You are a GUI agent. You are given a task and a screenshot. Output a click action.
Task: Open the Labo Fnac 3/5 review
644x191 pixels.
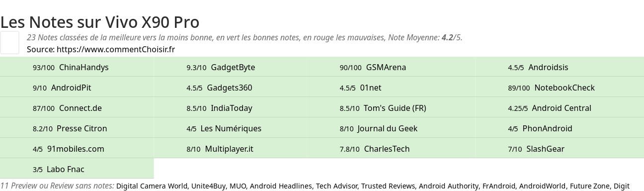tap(77, 169)
